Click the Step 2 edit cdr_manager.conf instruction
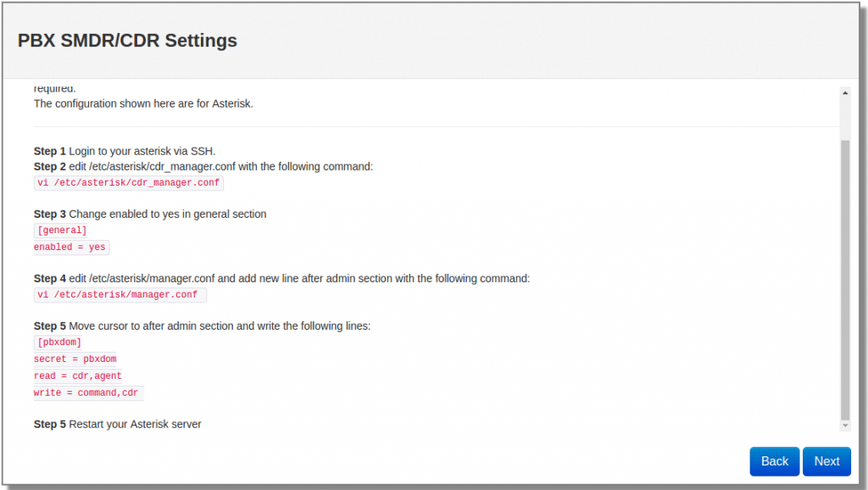The width and height of the screenshot is (868, 490). tap(203, 167)
